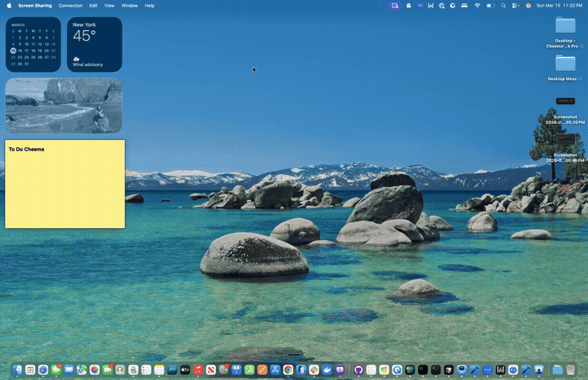The width and height of the screenshot is (588, 380).
Task: Open the Wi-Fi status menu
Action: pyautogui.click(x=477, y=6)
